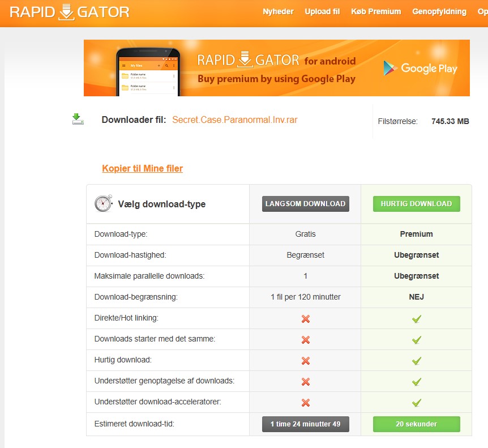This screenshot has height=448, width=488.
Task: Click the Google Play logo in banner
Action: [420, 69]
